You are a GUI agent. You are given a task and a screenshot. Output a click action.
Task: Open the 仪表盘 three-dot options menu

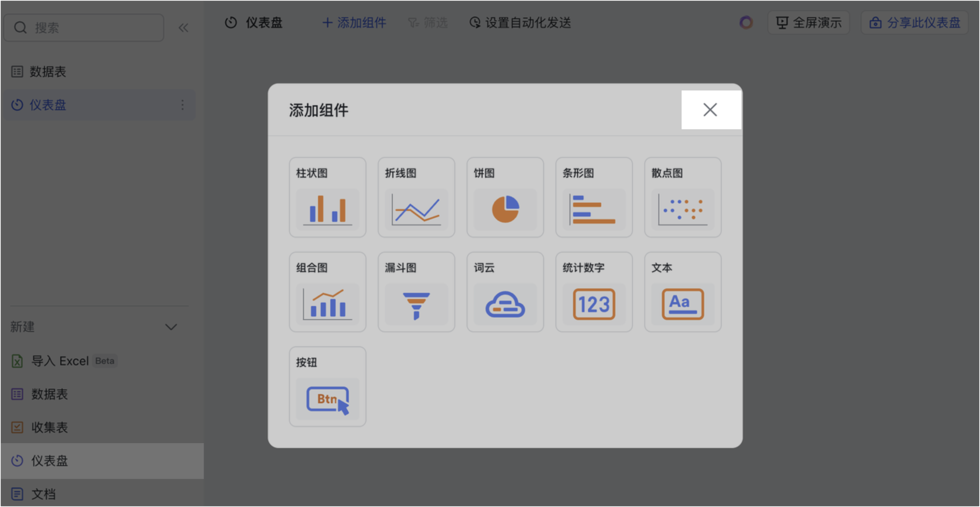[x=182, y=105]
